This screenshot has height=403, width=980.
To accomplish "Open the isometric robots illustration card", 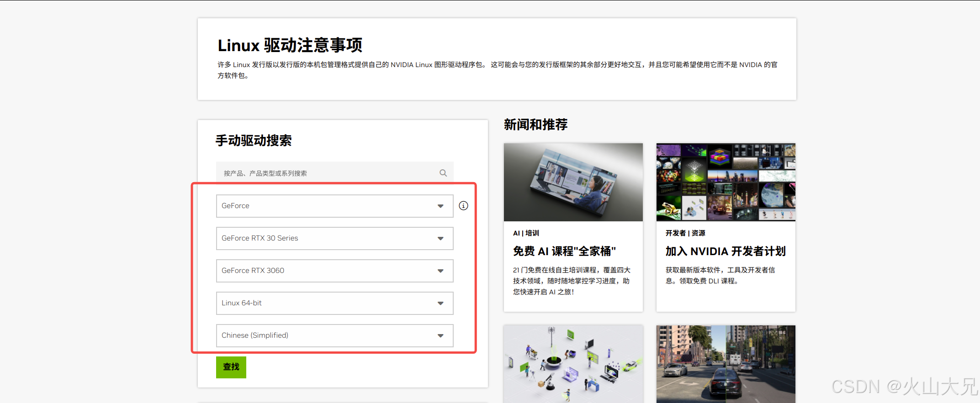I will pos(573,364).
